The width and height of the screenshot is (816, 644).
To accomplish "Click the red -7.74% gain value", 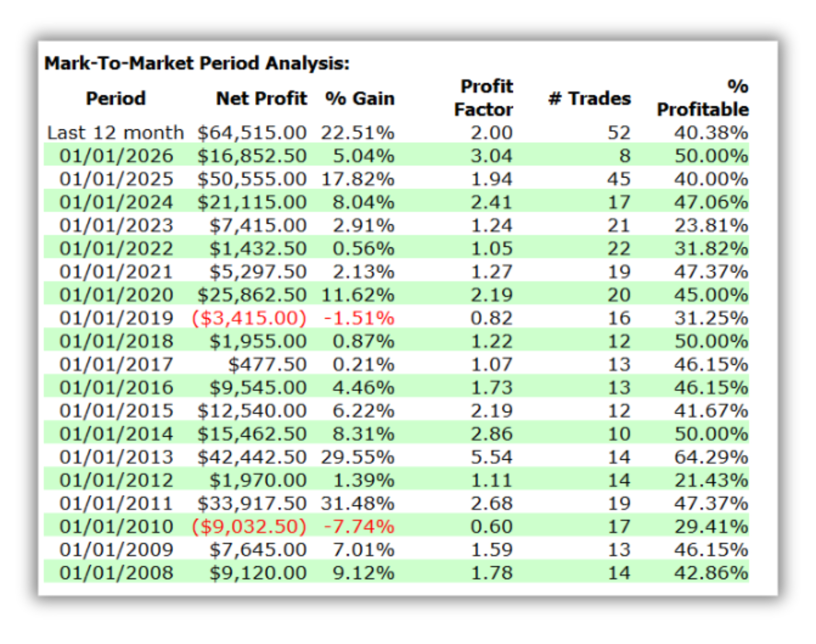I will 359,526.
